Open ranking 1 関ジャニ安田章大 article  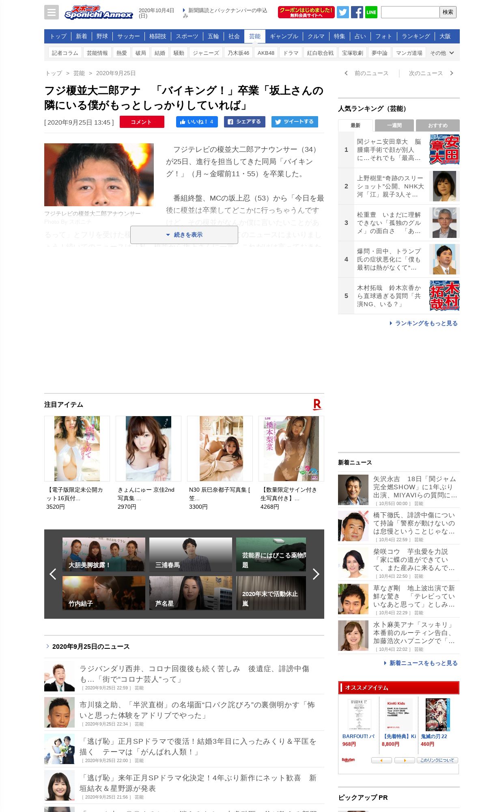[x=399, y=150]
